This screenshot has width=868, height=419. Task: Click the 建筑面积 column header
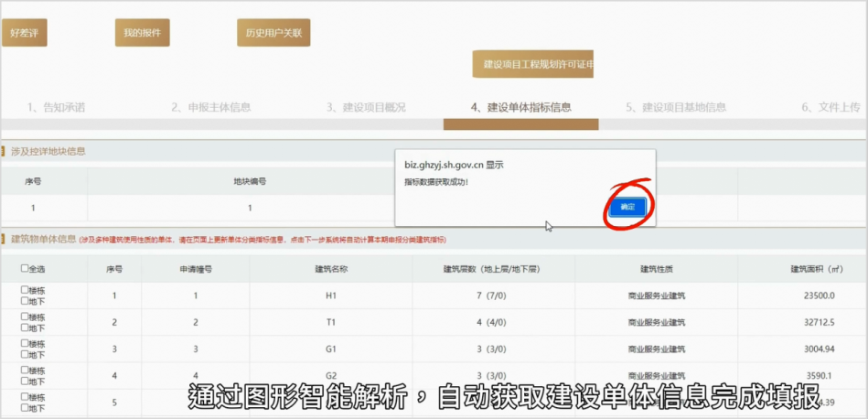click(x=814, y=269)
